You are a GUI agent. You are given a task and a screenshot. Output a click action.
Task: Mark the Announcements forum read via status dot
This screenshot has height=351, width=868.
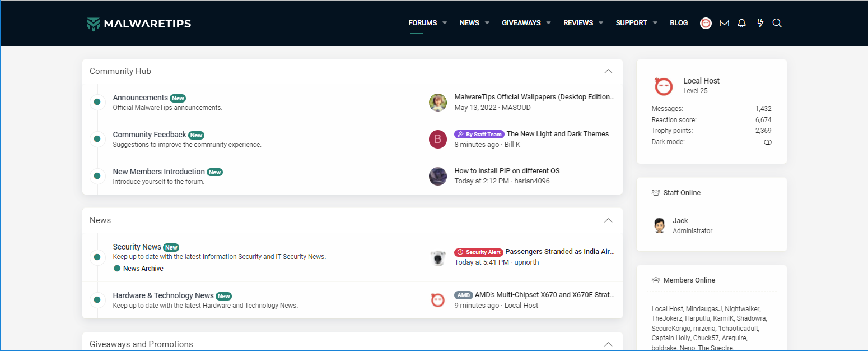point(97,102)
